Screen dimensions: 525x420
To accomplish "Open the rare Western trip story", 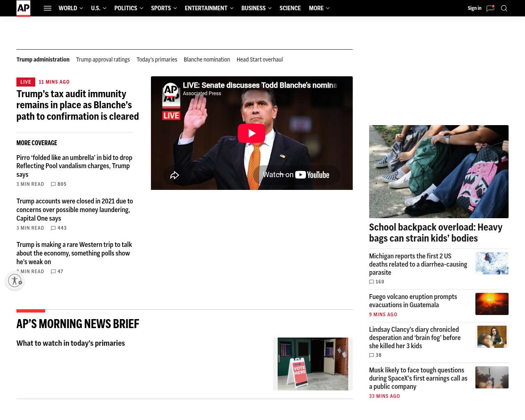I will (x=74, y=253).
